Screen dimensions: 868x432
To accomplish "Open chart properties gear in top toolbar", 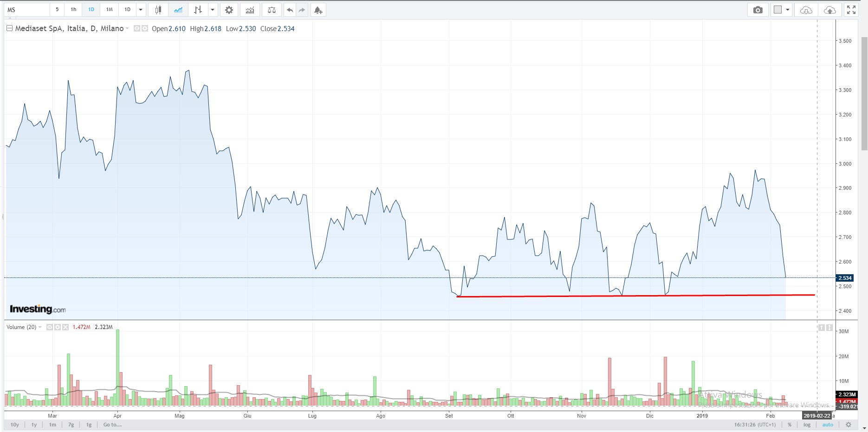I will (x=229, y=10).
